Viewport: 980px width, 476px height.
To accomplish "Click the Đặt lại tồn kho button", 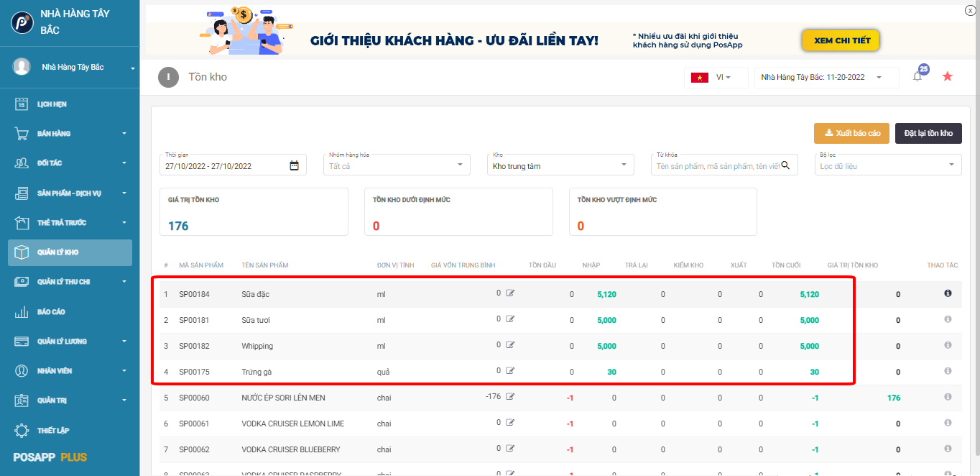I will click(928, 133).
